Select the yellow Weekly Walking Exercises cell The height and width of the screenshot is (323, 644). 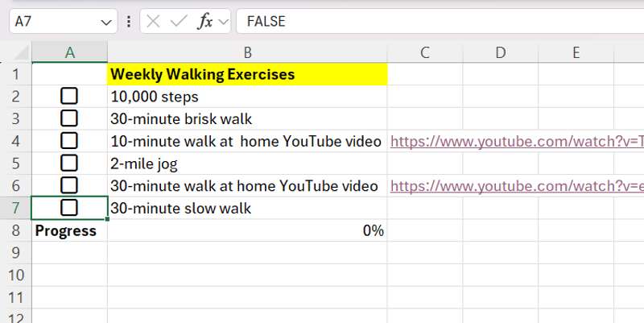point(247,75)
